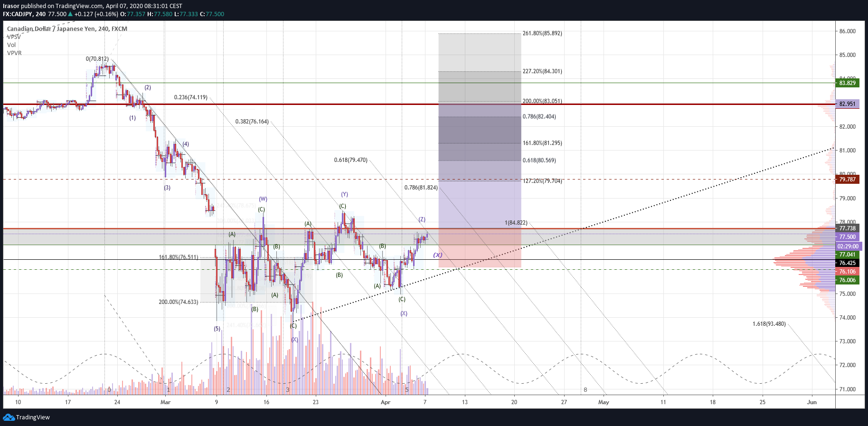The image size is (868, 426).
Task: Click the (1) wave label
Action: click(x=132, y=118)
